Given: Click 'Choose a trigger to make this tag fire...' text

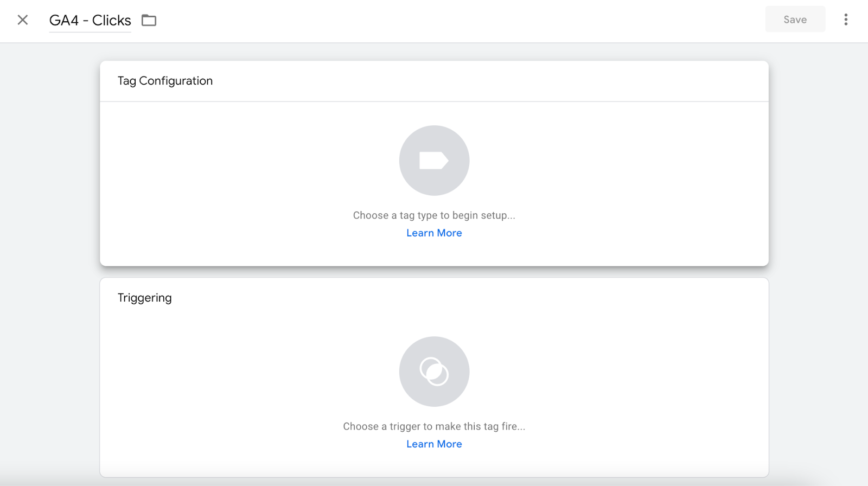Looking at the screenshot, I should (434, 426).
